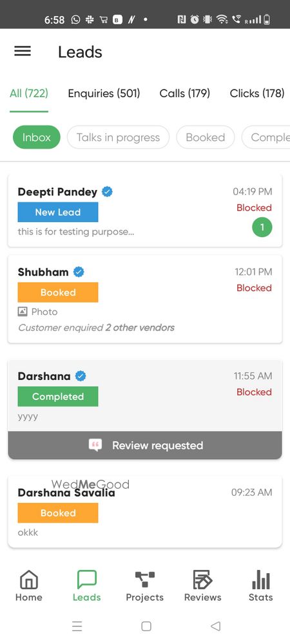
Task: Tap the Photo attachment icon in Shubham's lead
Action: (x=23, y=312)
